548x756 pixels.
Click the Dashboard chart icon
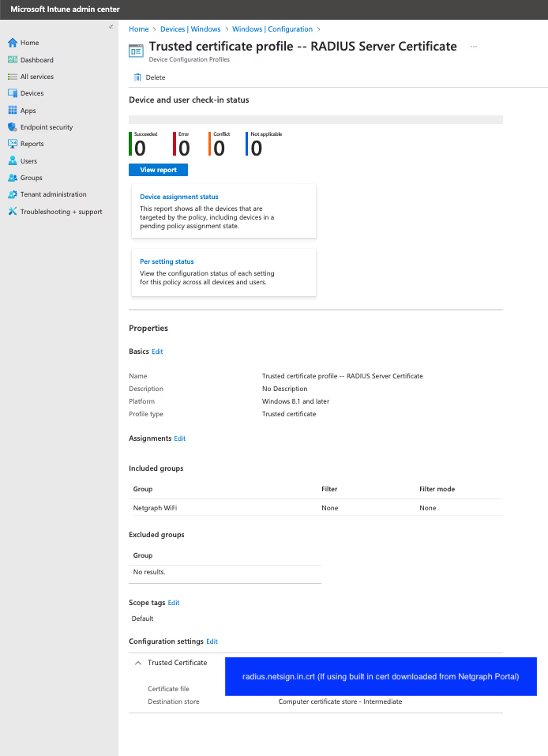[13, 60]
